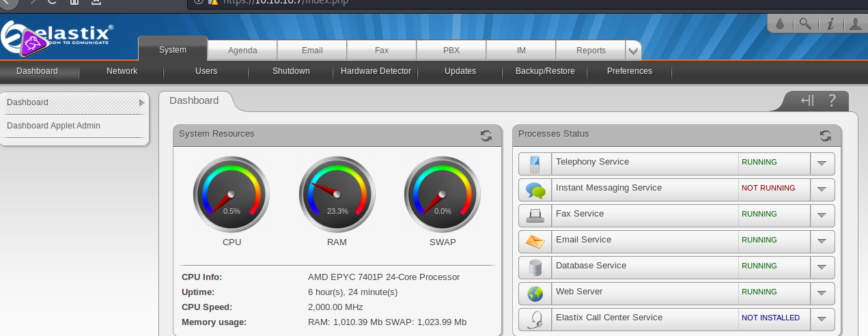
Task: Refresh the System Resources applet
Action: (x=486, y=135)
